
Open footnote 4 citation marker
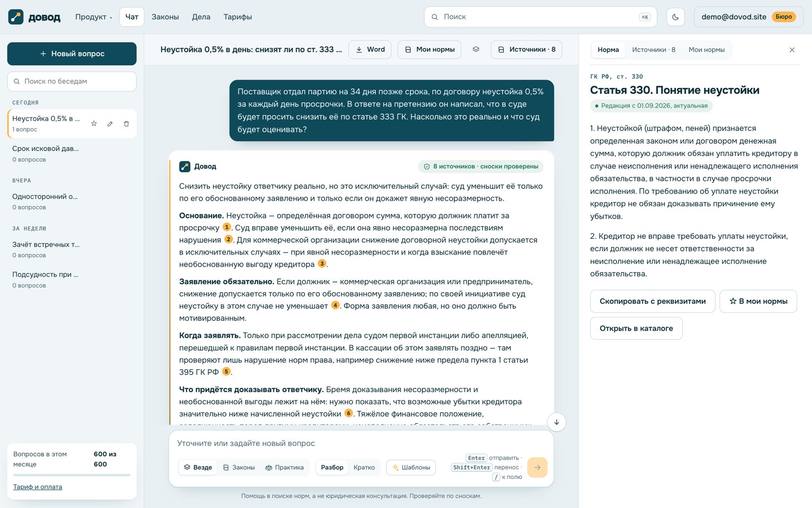tap(335, 305)
